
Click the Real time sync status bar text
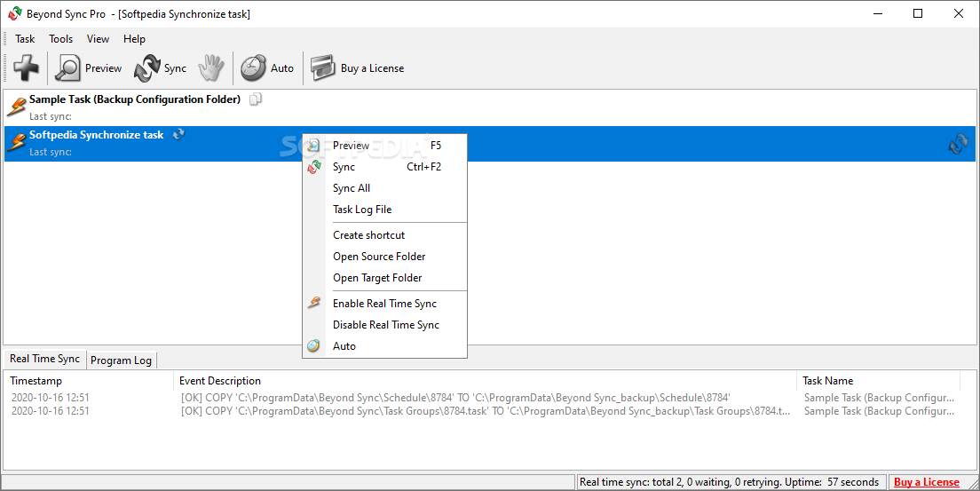coord(729,481)
